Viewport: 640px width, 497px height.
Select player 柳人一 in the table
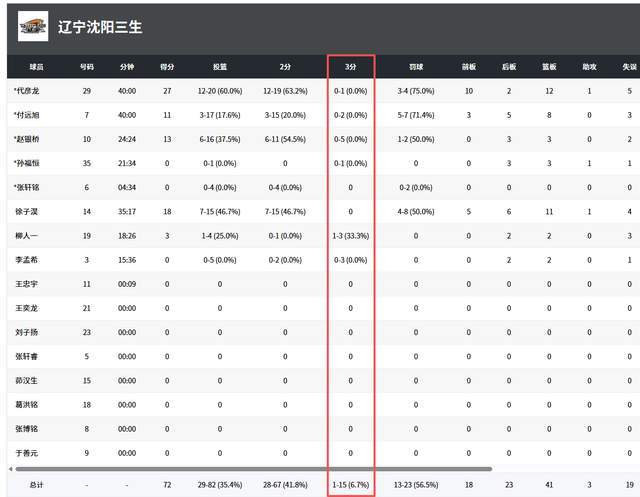point(27,235)
